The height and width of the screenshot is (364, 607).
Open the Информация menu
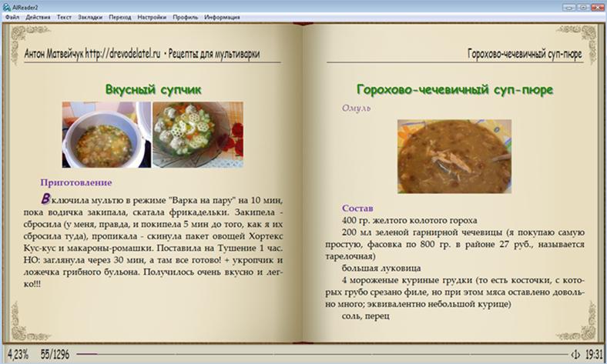click(221, 16)
